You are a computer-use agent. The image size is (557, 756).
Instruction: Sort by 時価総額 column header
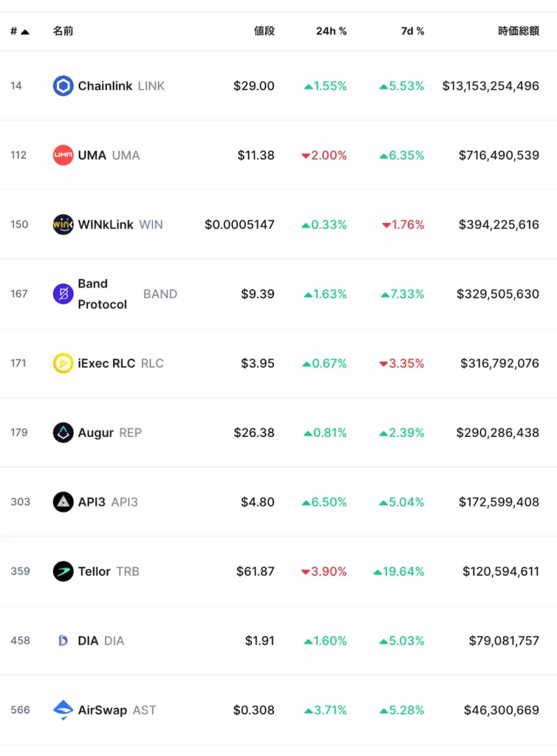(x=519, y=32)
